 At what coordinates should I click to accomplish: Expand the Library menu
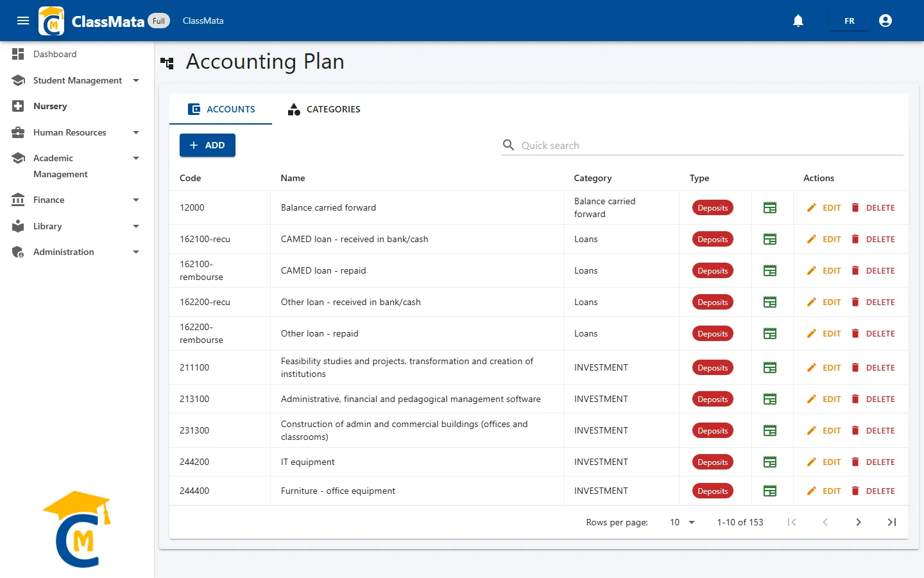pyautogui.click(x=77, y=226)
